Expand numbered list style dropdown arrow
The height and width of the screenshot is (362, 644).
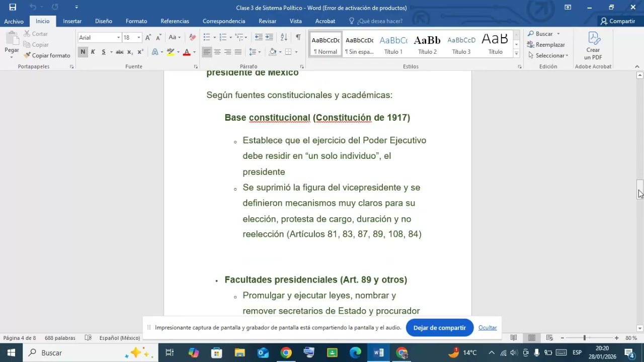(231, 38)
